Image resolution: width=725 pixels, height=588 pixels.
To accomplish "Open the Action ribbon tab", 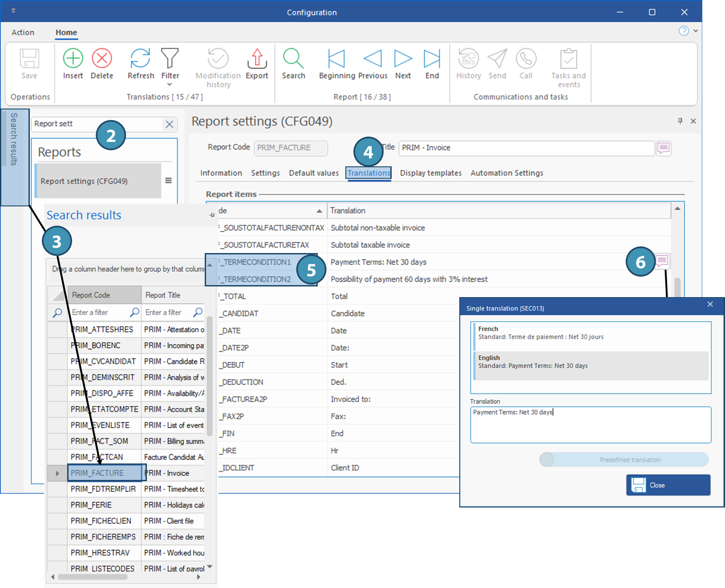I will [23, 32].
